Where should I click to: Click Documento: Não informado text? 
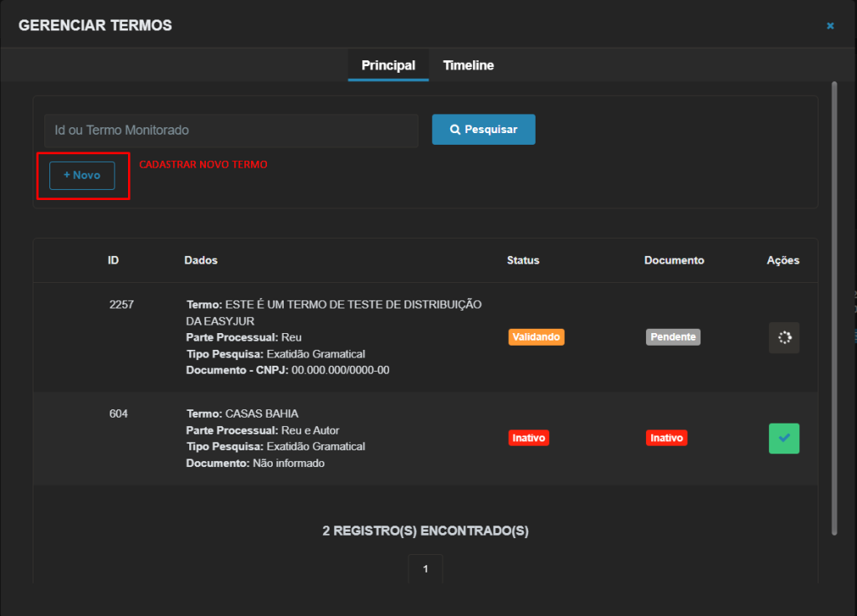[x=255, y=463]
